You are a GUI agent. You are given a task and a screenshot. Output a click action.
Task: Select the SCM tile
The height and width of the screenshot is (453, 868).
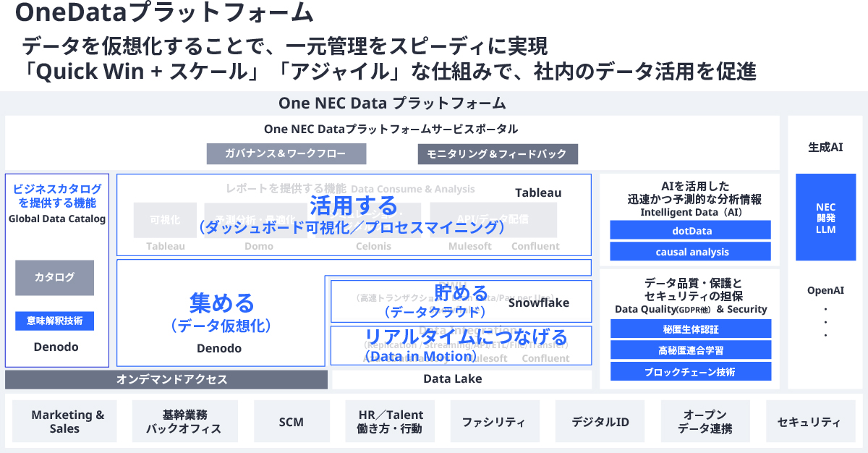(x=291, y=421)
